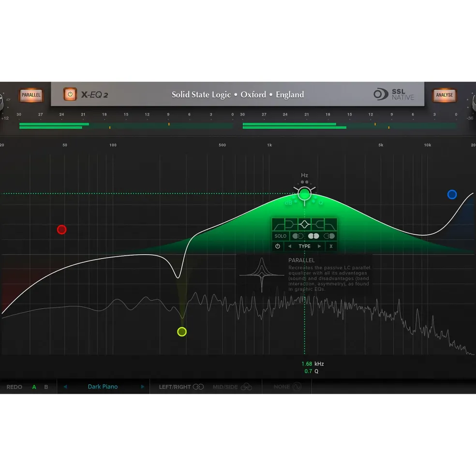The image size is (476, 476).
Task: Click the right output level meter bars
Action: pyautogui.click(x=350, y=126)
